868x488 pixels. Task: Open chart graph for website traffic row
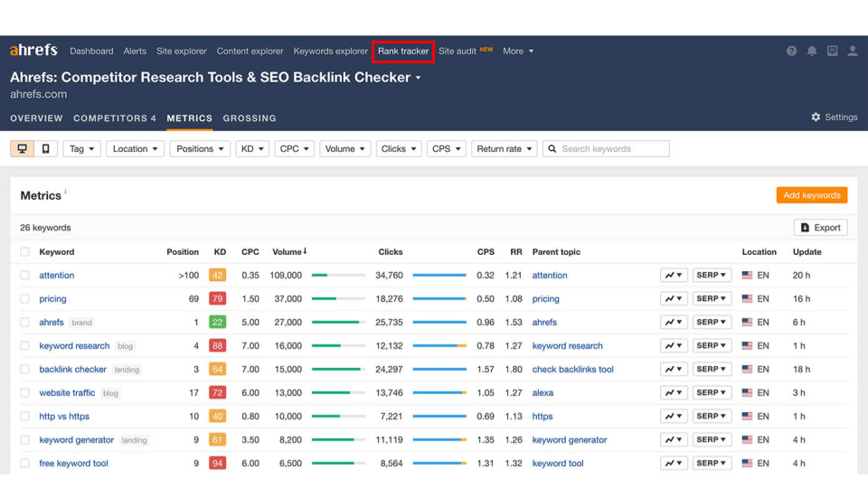[x=673, y=393]
